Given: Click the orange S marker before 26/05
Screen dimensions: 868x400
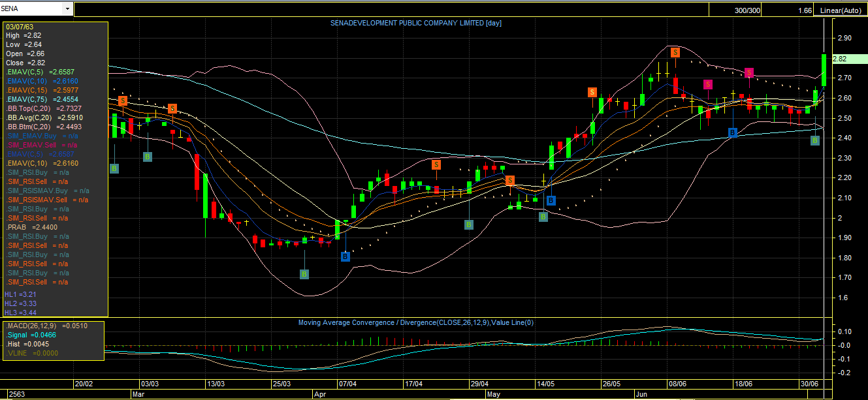Looking at the screenshot, I should click(x=592, y=93).
